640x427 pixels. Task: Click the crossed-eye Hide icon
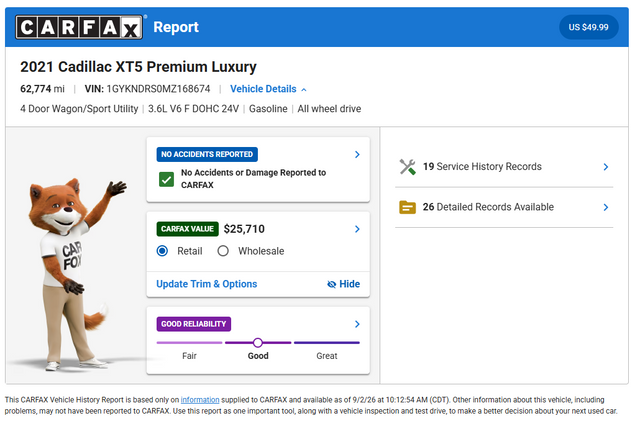coord(332,284)
